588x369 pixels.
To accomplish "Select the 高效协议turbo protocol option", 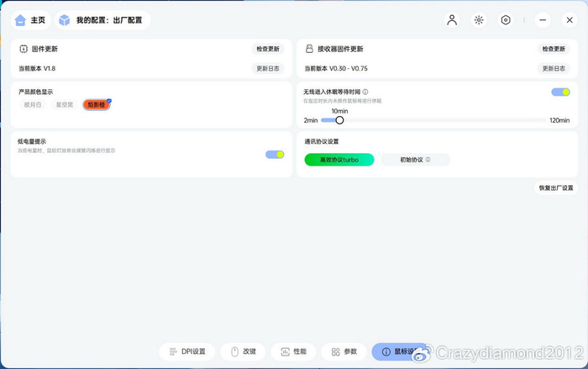I will [339, 160].
